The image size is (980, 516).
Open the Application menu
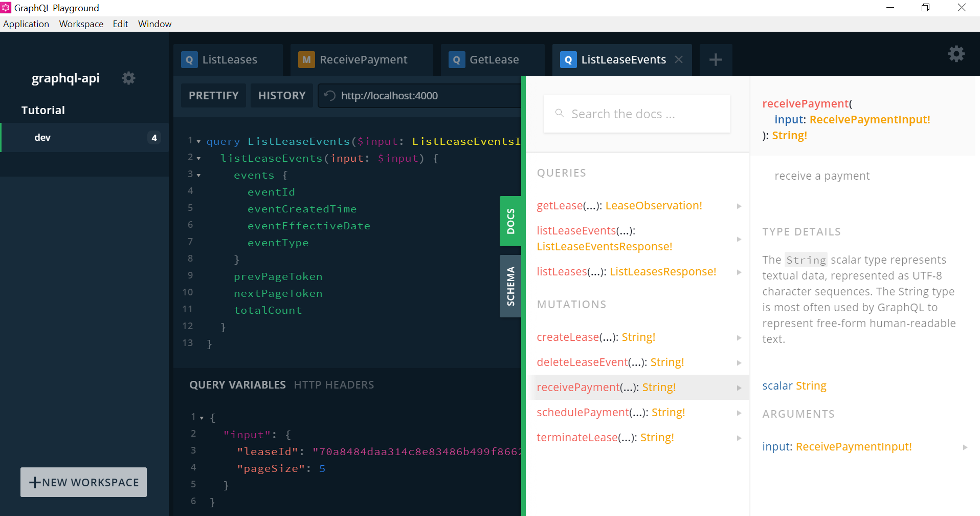point(26,24)
